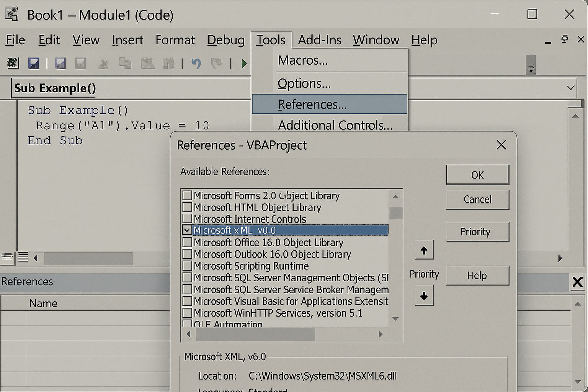The height and width of the screenshot is (392, 588).
Task: Click the Priority button in References dialog
Action: tap(477, 232)
